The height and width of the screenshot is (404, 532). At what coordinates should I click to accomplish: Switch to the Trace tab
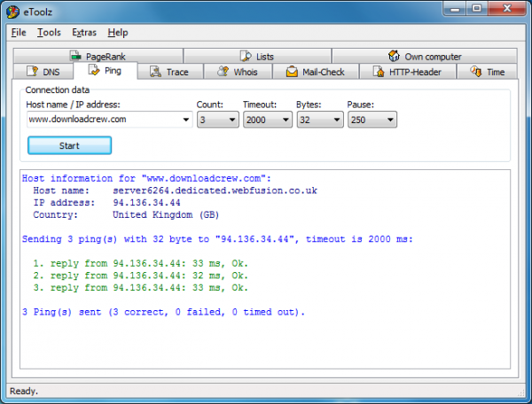coord(169,72)
